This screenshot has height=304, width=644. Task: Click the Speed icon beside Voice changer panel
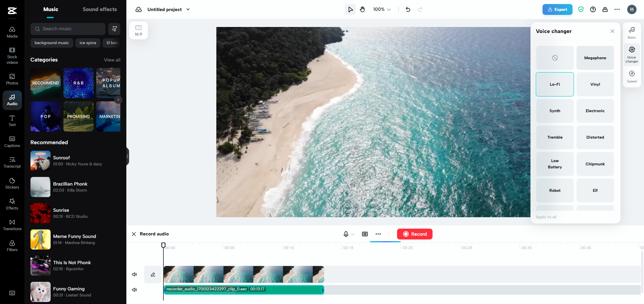pos(632,76)
